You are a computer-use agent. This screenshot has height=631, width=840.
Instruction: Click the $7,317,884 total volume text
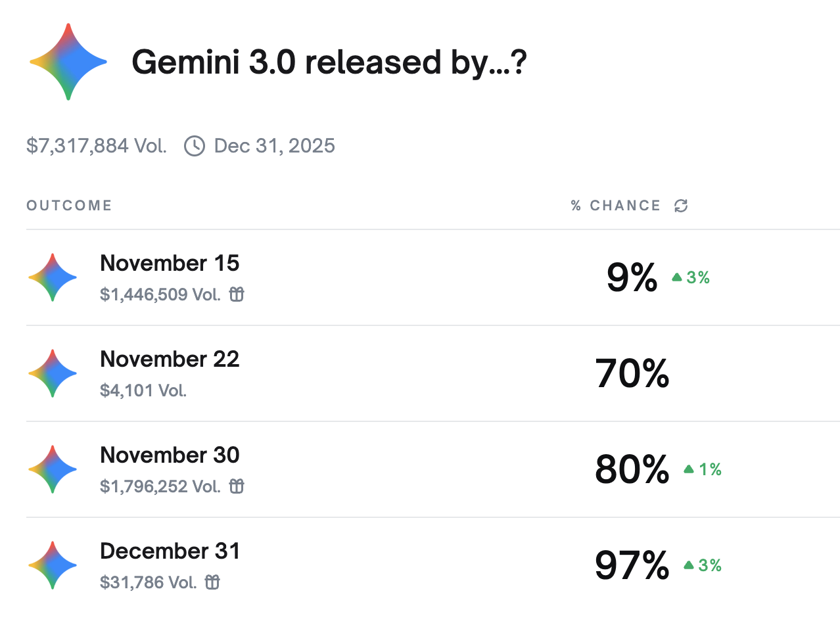tap(97, 146)
